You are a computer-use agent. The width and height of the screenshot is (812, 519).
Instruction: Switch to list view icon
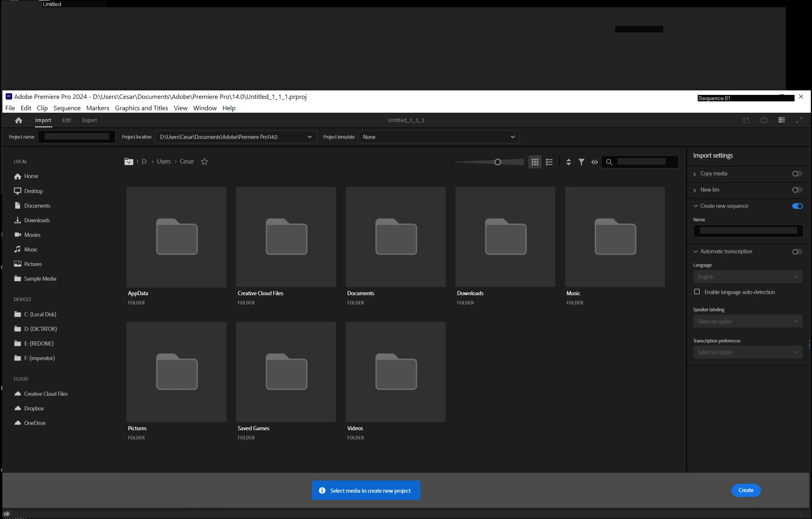(x=549, y=162)
